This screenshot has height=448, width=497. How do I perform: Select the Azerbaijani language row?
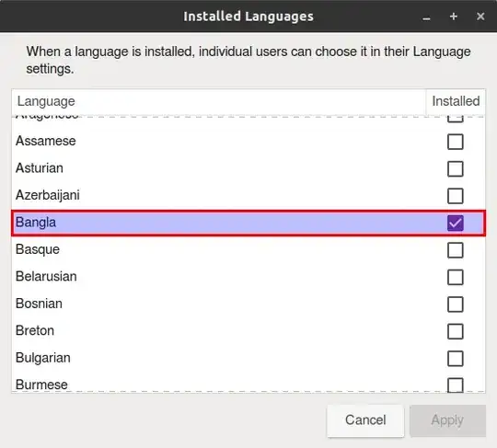tap(248, 196)
